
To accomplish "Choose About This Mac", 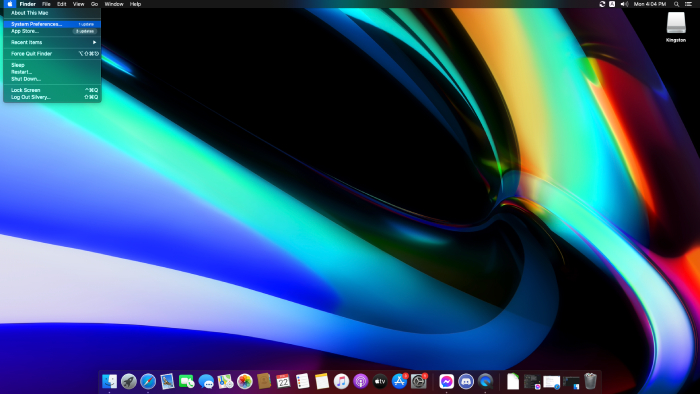I will (52, 13).
